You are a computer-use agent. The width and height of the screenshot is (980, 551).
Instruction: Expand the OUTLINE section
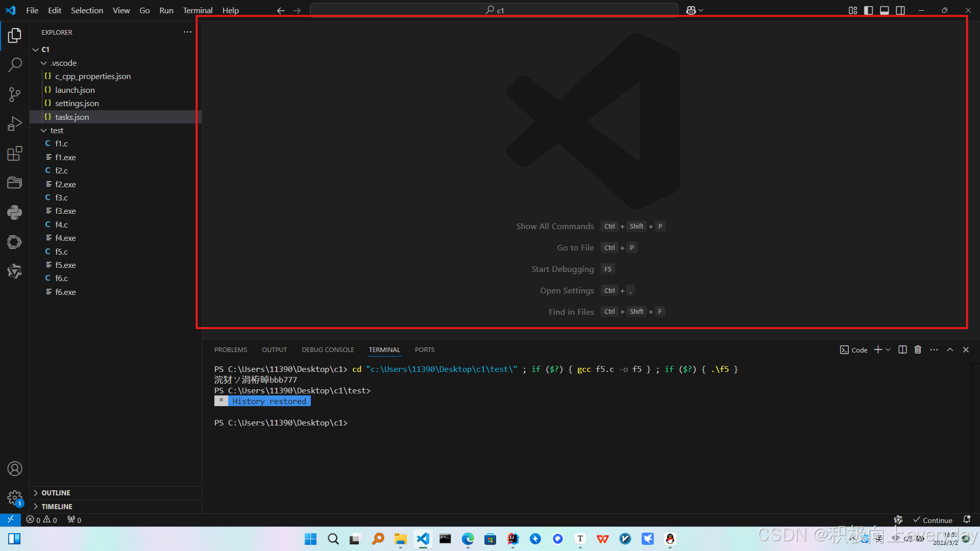pyautogui.click(x=56, y=493)
